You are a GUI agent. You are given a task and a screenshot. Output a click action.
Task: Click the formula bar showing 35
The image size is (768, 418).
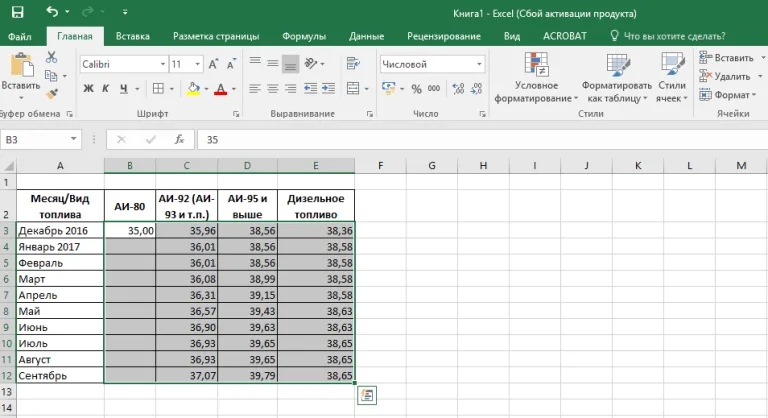pyautogui.click(x=482, y=140)
